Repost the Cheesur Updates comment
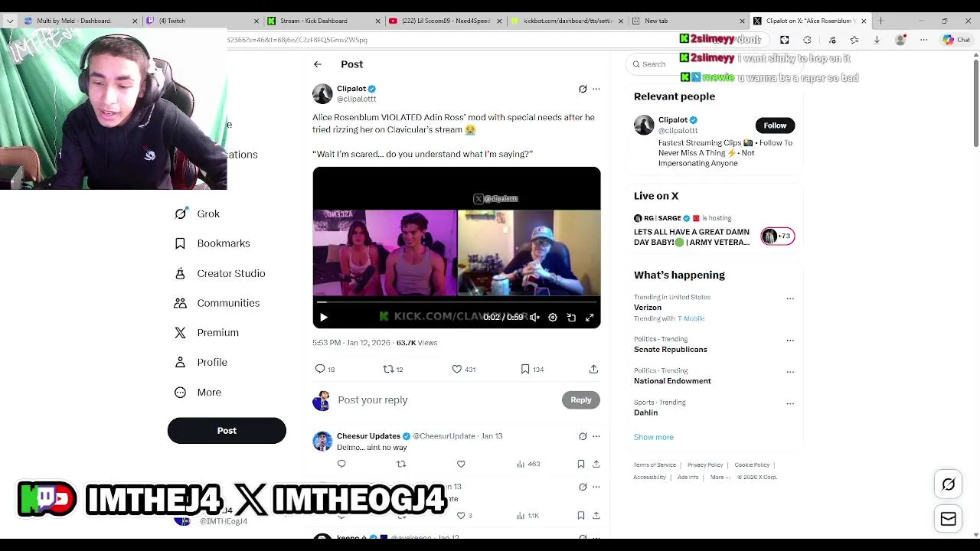 (x=401, y=464)
